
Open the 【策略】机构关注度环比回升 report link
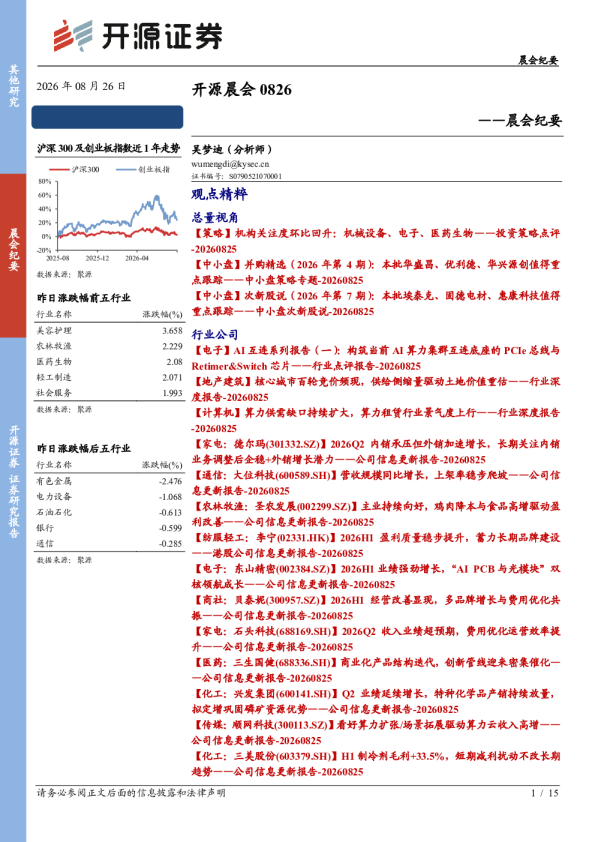pos(376,241)
